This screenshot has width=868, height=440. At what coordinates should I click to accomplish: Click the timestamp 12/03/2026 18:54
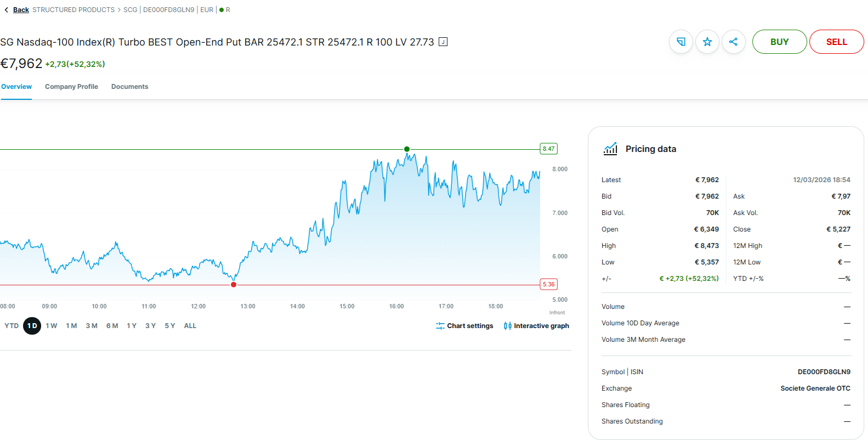[821, 180]
